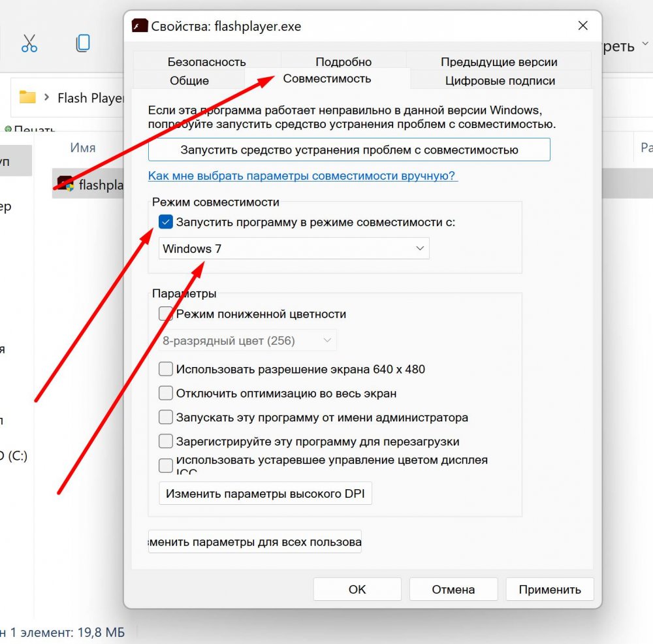653x644 pixels.
Task: Enable run program as administrator checkbox
Action: [166, 417]
